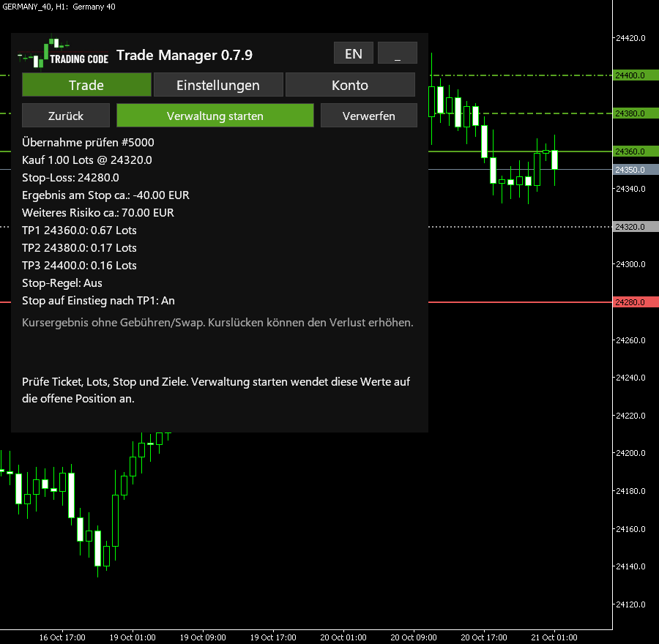Select the red 24280.0 stop-loss price label
The width and height of the screenshot is (659, 644).
[x=636, y=302]
